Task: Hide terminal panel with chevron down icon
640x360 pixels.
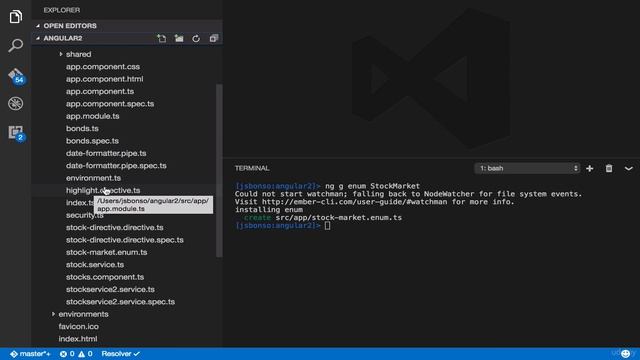Action: click(629, 168)
